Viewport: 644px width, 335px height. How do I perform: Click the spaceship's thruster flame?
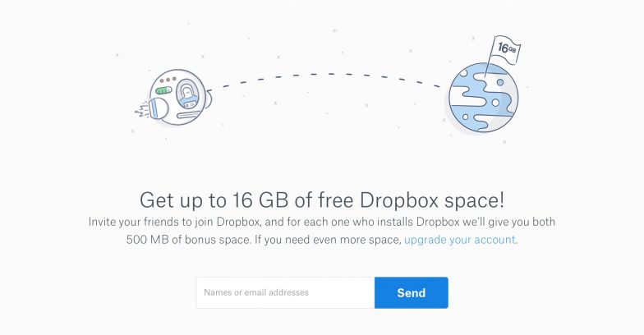(x=142, y=110)
